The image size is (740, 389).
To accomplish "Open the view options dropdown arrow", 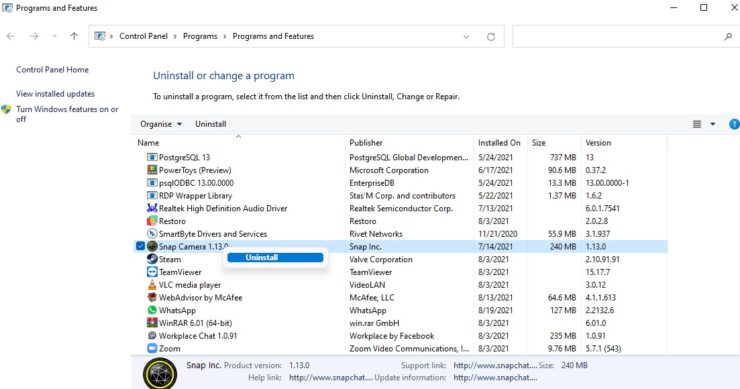I will (713, 124).
